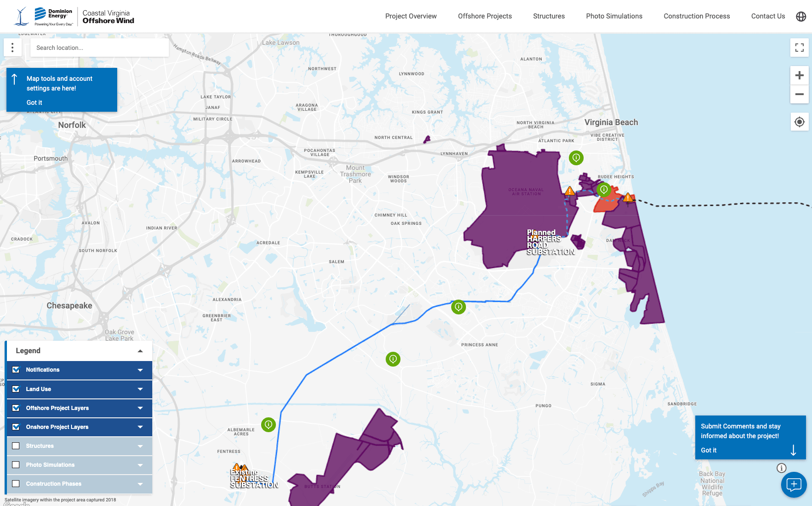Open Construction Process in top navigation
Image resolution: width=812 pixels, height=506 pixels.
pos(697,16)
